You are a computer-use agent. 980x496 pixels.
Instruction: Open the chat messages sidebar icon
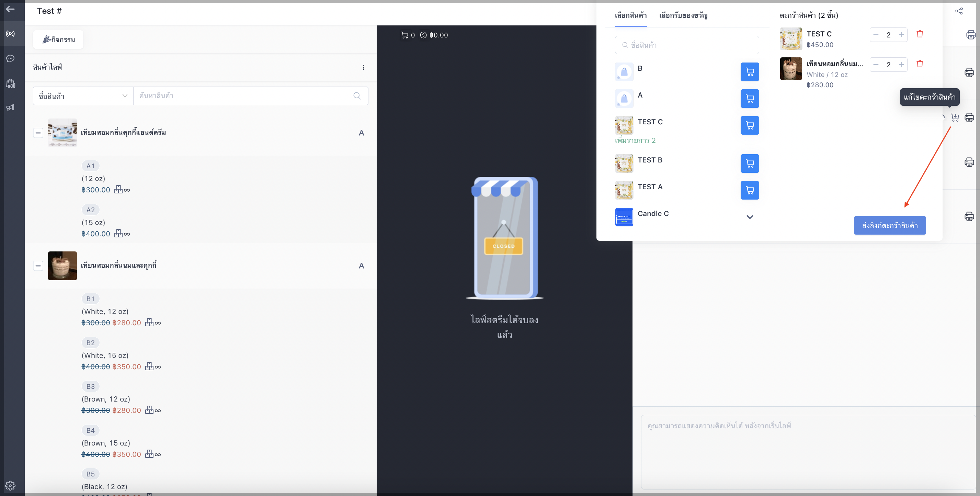pos(10,58)
